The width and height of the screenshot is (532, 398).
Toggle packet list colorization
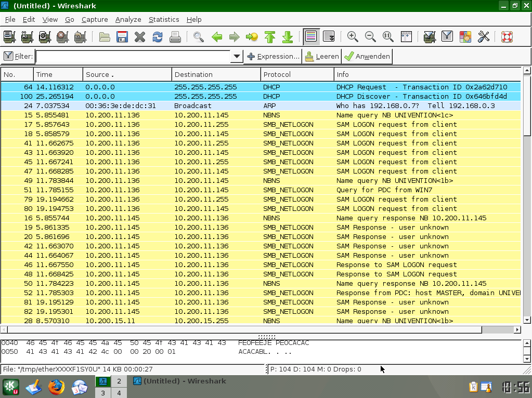(x=311, y=37)
